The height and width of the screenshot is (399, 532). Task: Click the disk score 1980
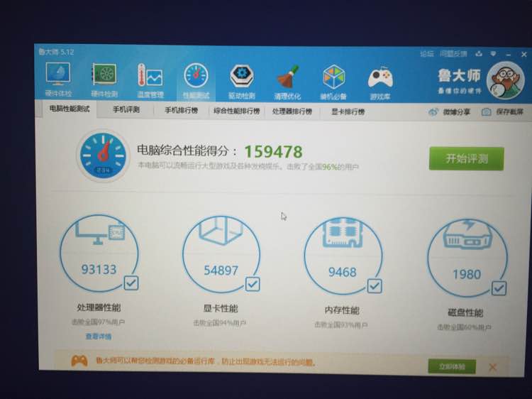tap(467, 274)
